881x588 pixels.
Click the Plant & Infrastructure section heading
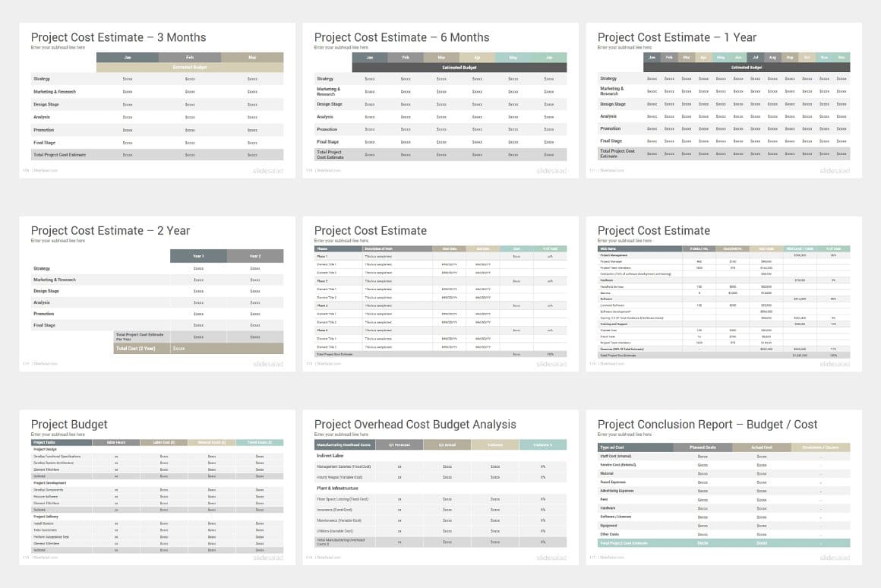(337, 487)
